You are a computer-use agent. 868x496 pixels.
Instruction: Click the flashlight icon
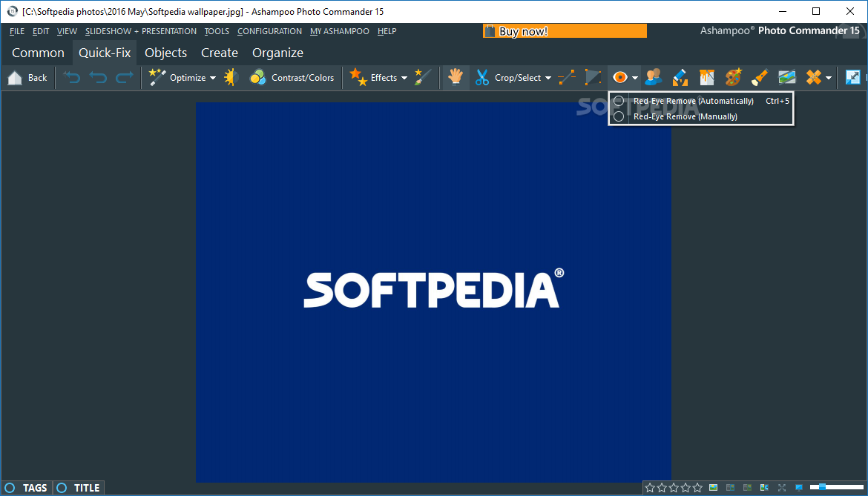(760, 77)
